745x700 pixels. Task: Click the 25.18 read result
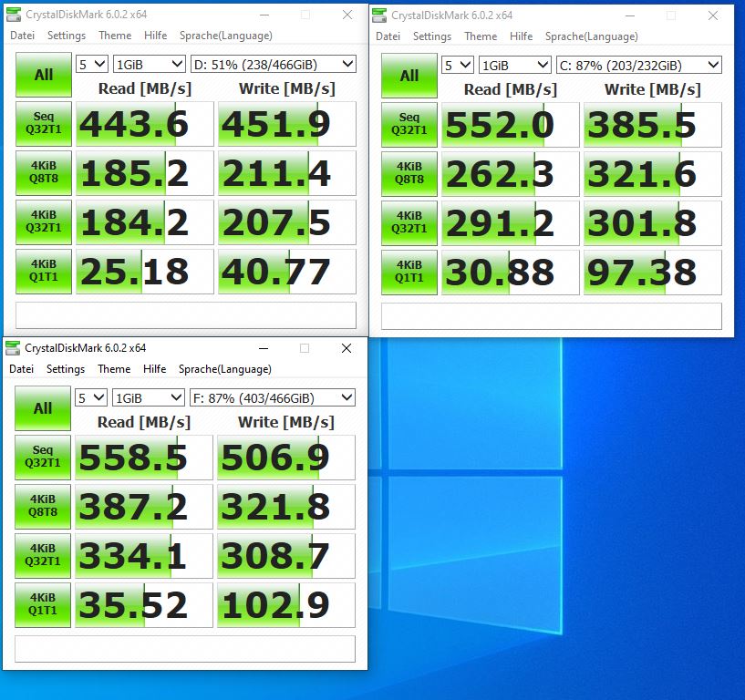click(144, 272)
